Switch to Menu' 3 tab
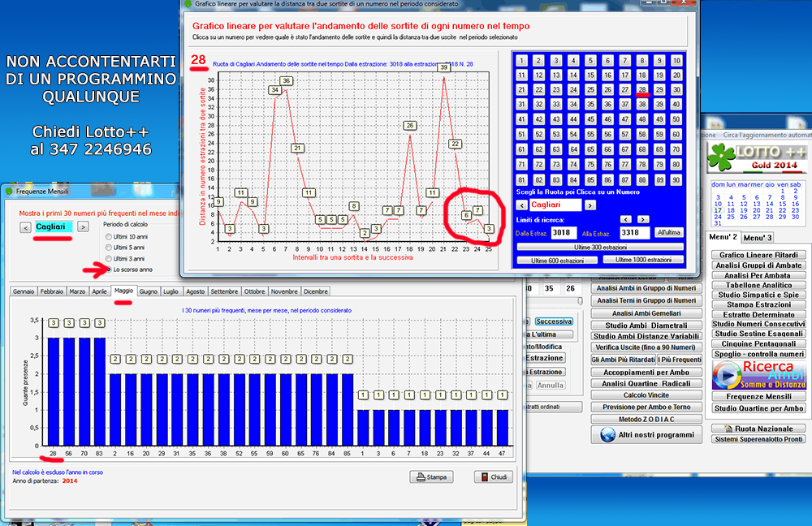Image resolution: width=812 pixels, height=526 pixels. coord(758,238)
